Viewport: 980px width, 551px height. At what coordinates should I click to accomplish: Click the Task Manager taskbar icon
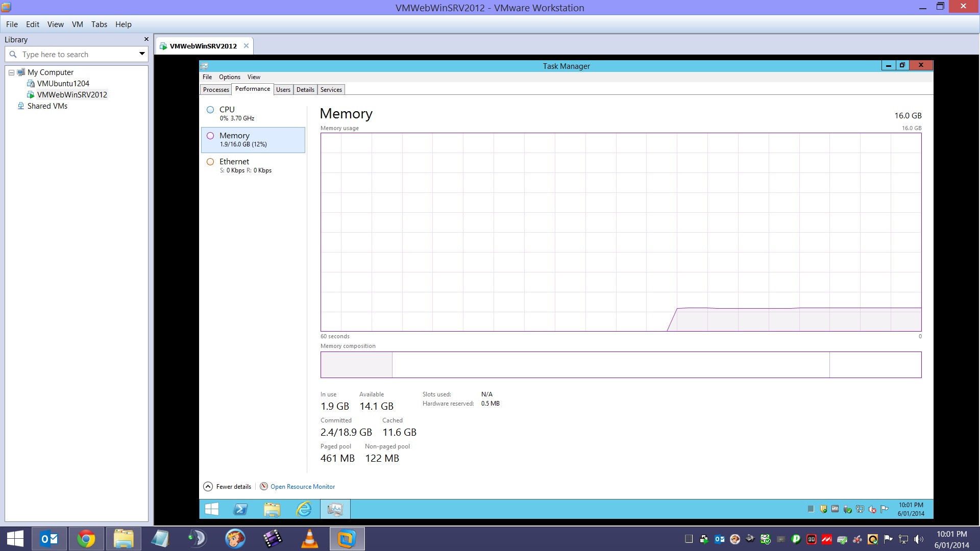tap(335, 509)
